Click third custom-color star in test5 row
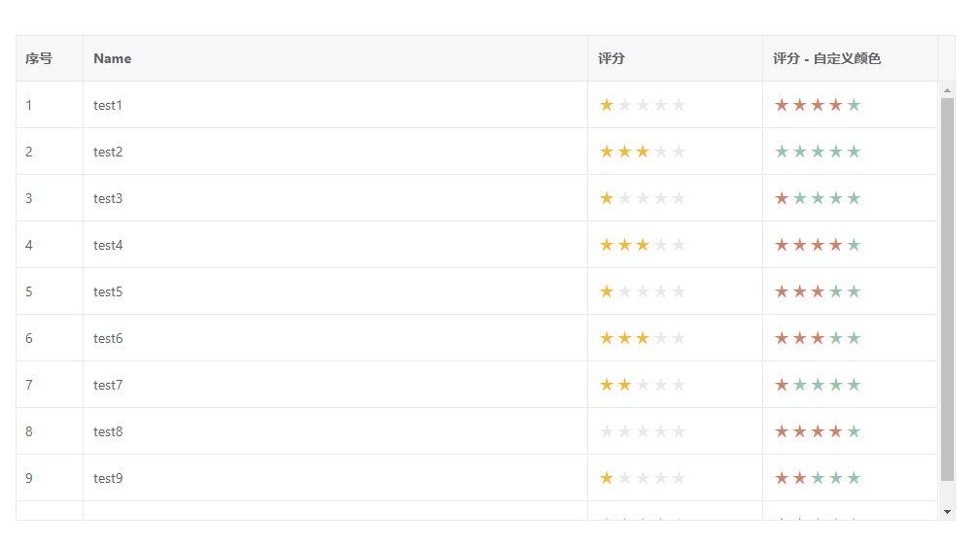980x547 pixels. tap(818, 291)
